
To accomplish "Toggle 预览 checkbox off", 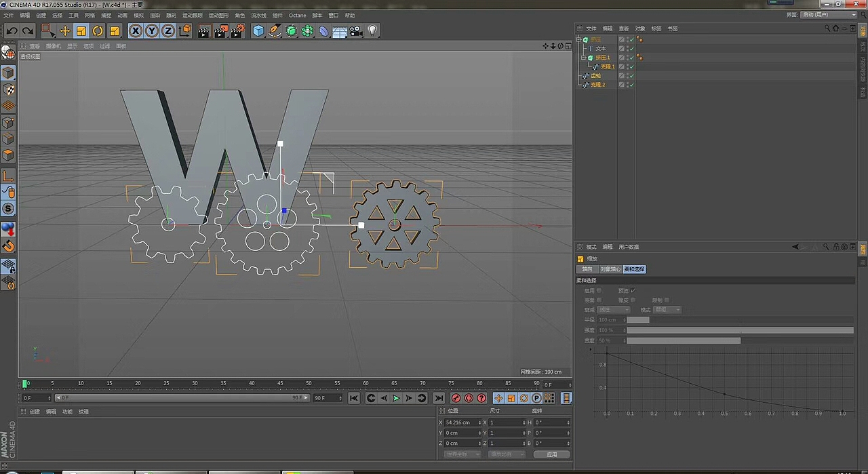I will coord(633,290).
